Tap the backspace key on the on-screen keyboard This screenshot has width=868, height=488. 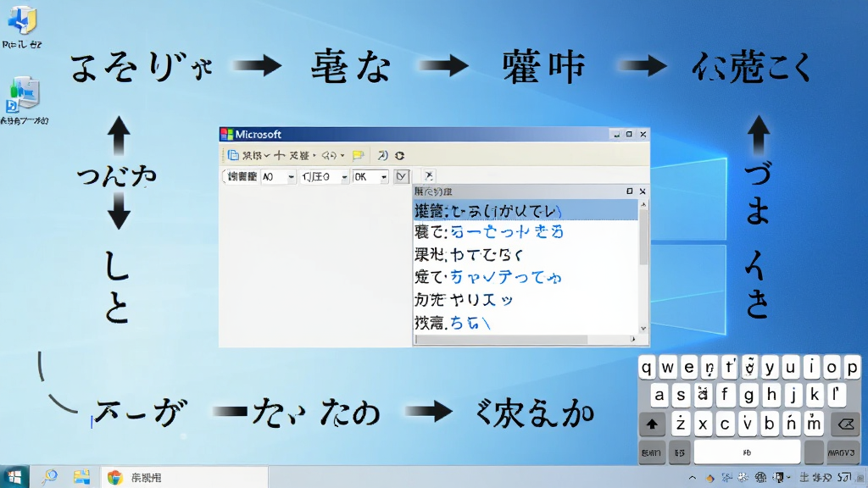845,424
